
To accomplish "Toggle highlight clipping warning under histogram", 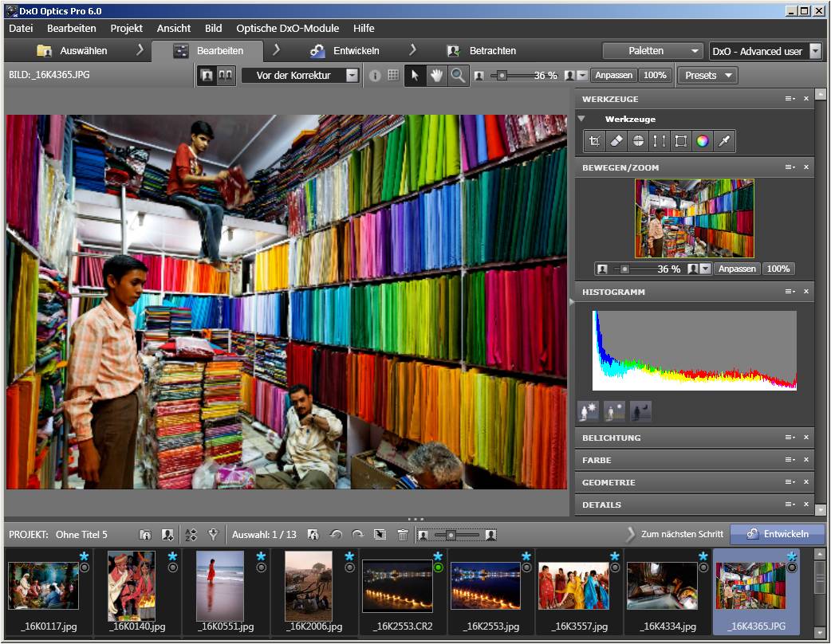I will pyautogui.click(x=589, y=411).
